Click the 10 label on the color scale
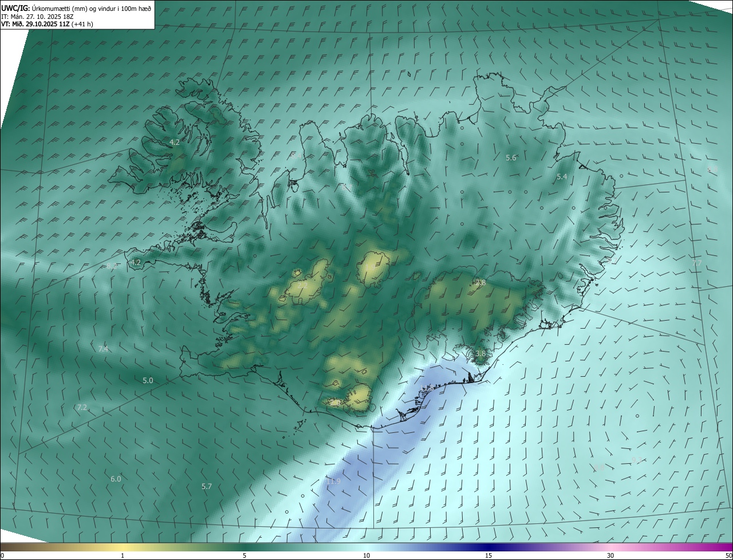 point(366,555)
